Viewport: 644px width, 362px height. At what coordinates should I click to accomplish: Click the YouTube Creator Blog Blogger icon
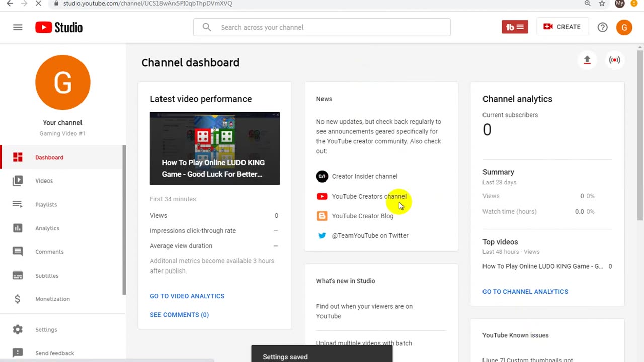click(x=322, y=216)
